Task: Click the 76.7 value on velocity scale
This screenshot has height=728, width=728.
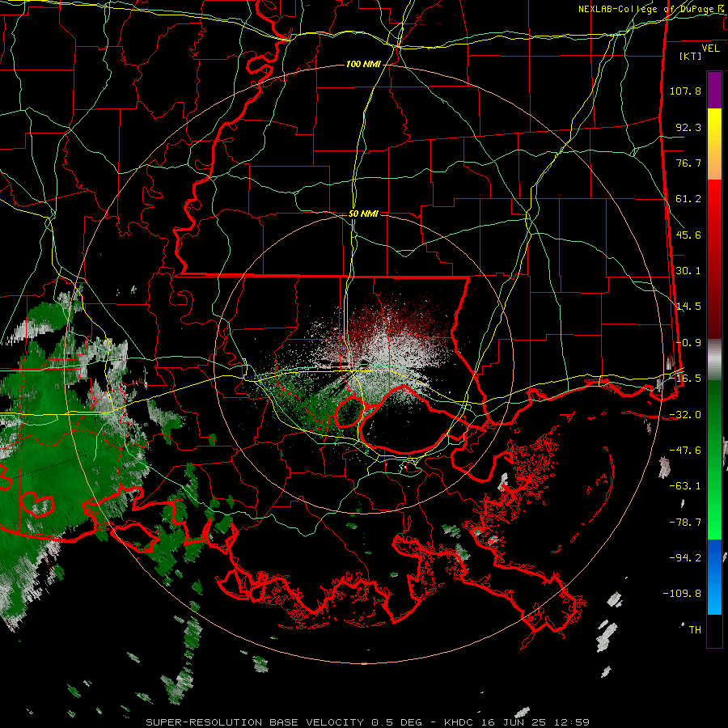Action: pos(688,163)
